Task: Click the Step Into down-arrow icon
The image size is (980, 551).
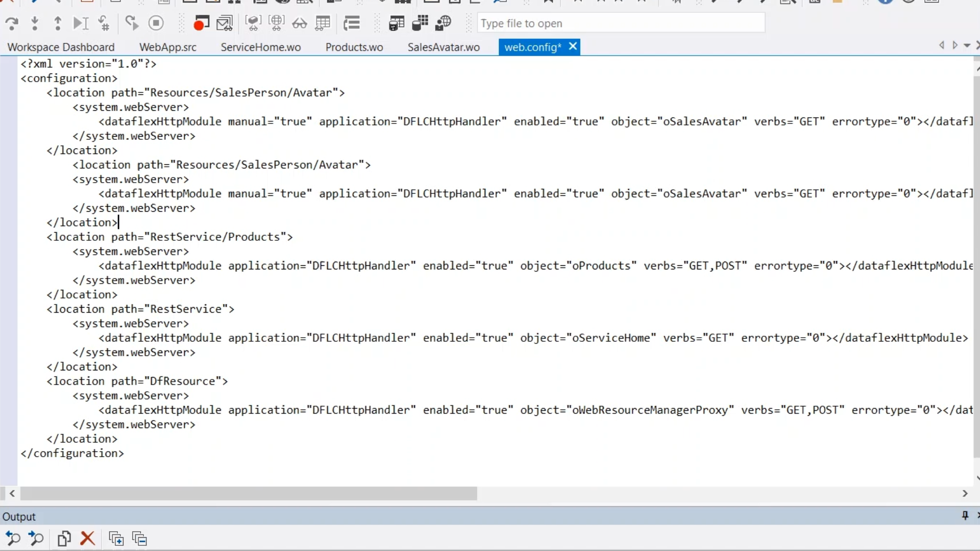Action: [x=35, y=23]
